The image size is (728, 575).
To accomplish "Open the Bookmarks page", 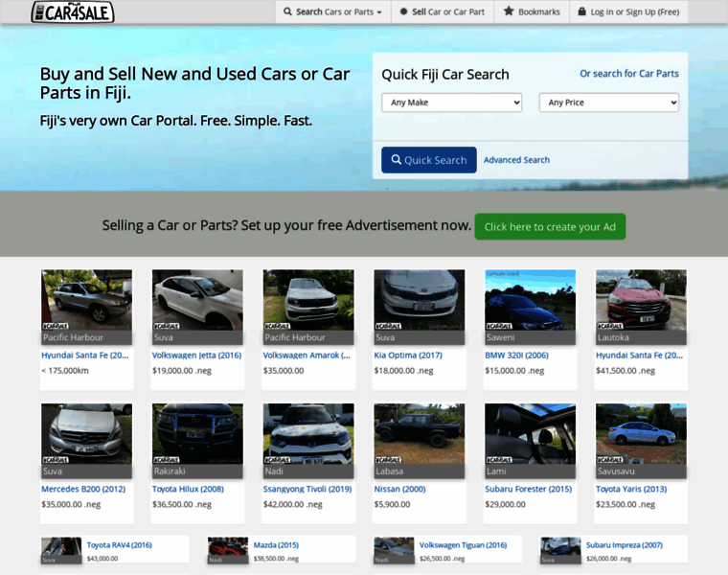I will tap(532, 12).
